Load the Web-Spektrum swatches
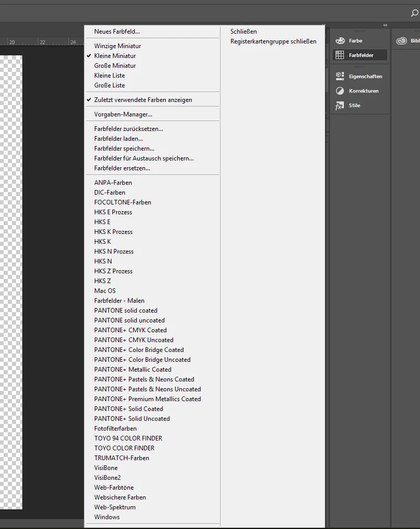The height and width of the screenshot is (529, 420). (x=115, y=507)
